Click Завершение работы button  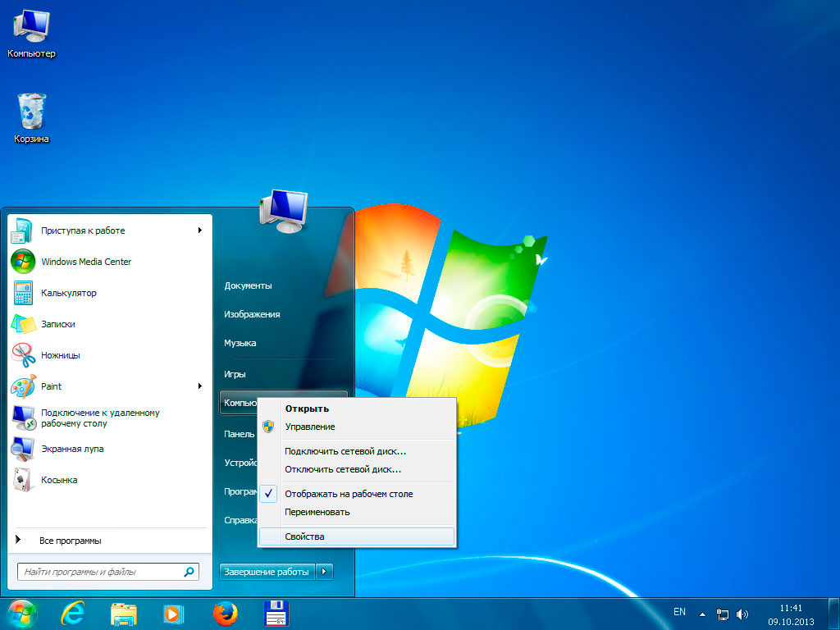pos(267,572)
